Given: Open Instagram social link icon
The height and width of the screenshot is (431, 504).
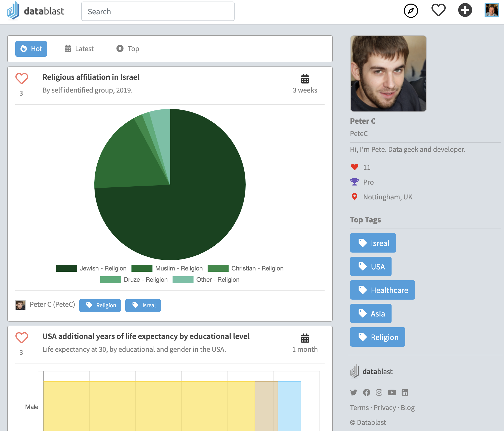Looking at the screenshot, I should [379, 392].
